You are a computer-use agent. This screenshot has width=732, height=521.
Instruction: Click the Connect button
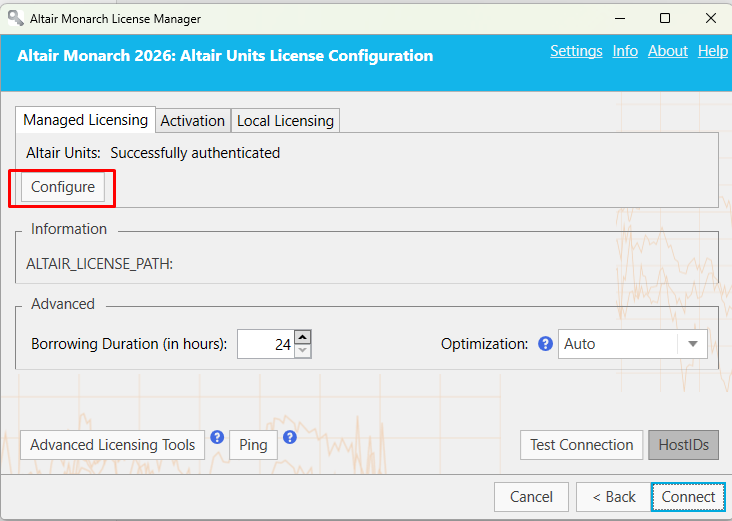(x=688, y=497)
